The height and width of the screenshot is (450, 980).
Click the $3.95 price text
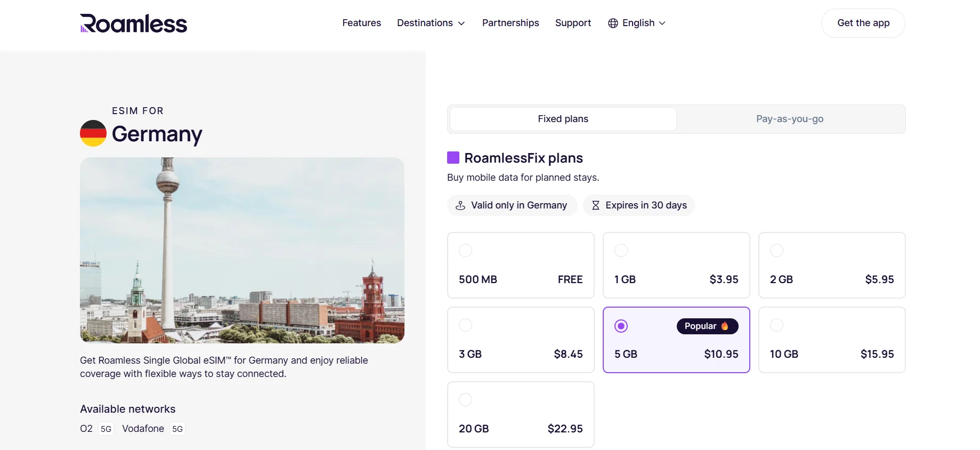point(724,279)
